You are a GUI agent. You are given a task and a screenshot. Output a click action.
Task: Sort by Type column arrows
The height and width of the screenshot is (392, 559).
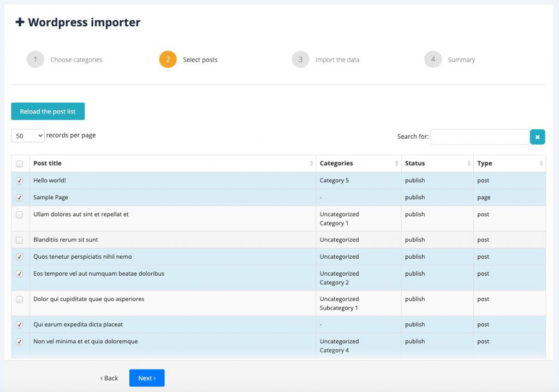coord(541,163)
